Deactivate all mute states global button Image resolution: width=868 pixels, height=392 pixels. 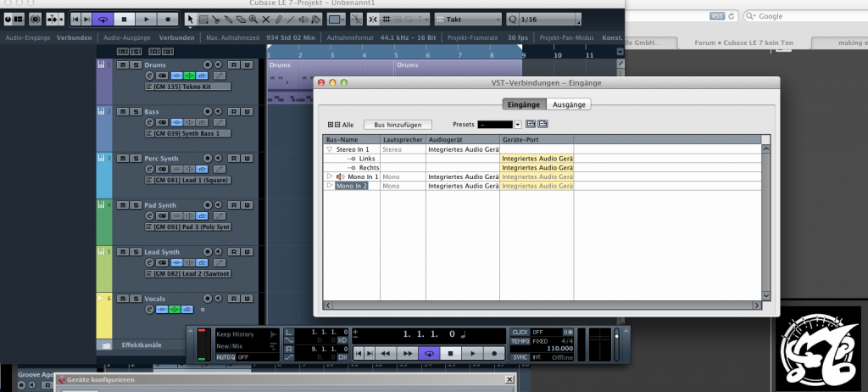[x=123, y=52]
